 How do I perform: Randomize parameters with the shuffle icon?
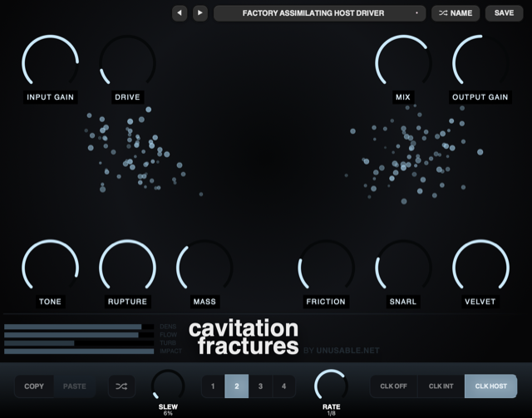121,386
